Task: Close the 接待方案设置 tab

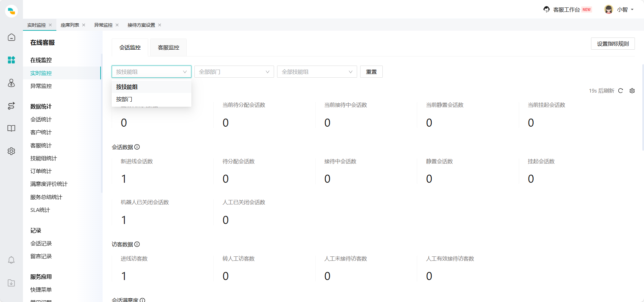Action: click(x=160, y=25)
